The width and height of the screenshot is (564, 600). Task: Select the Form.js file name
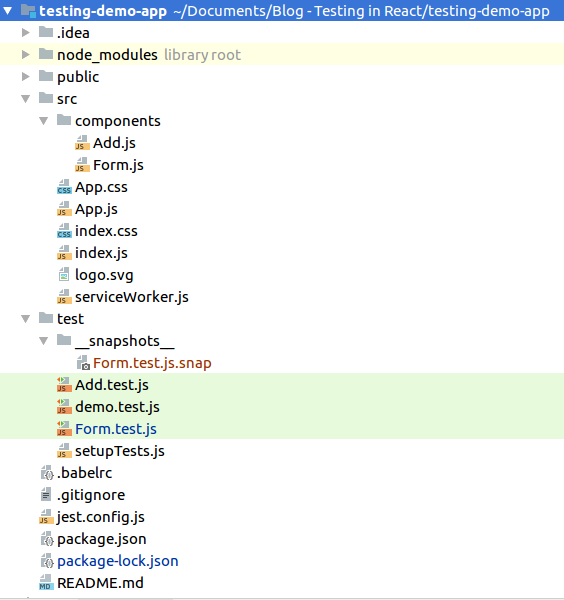pos(118,165)
